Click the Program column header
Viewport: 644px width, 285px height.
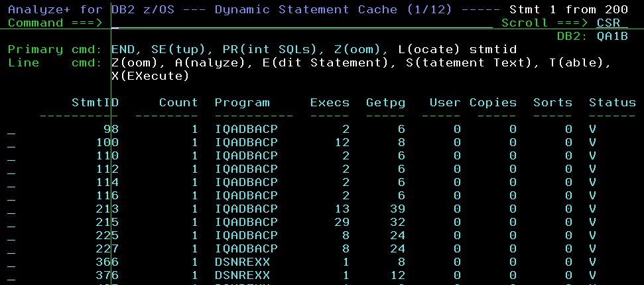242,103
